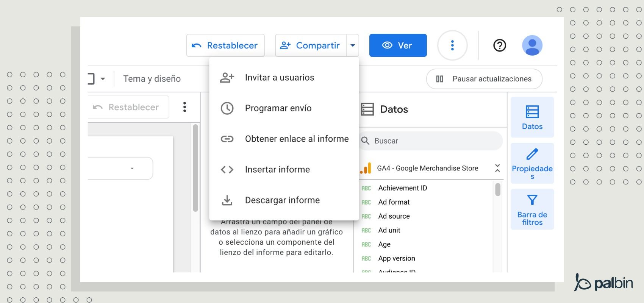
Task: Open the help question mark icon
Action: [x=500, y=45]
